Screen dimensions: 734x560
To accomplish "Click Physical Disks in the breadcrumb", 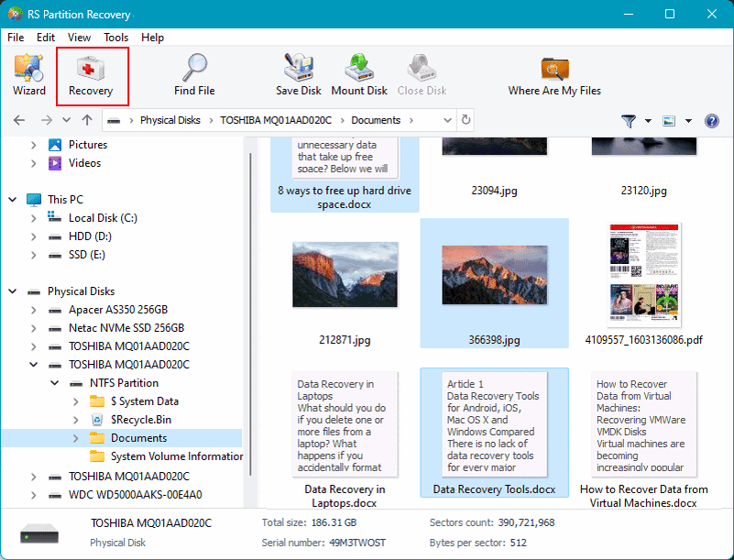I will click(170, 120).
